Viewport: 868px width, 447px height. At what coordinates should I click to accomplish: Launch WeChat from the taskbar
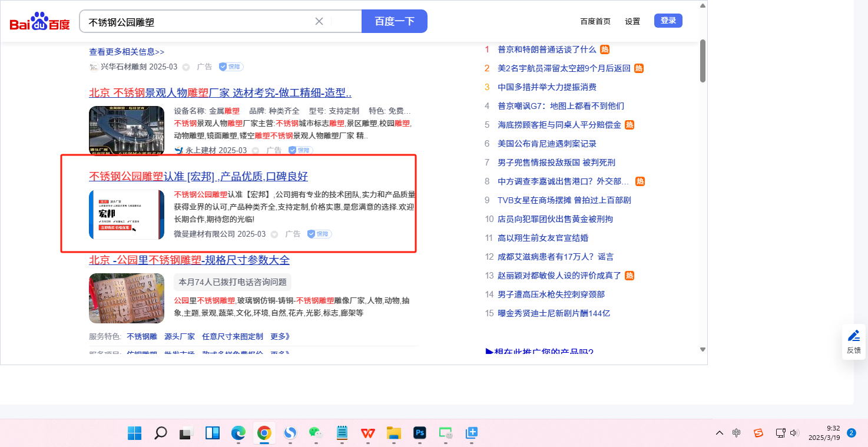316,433
